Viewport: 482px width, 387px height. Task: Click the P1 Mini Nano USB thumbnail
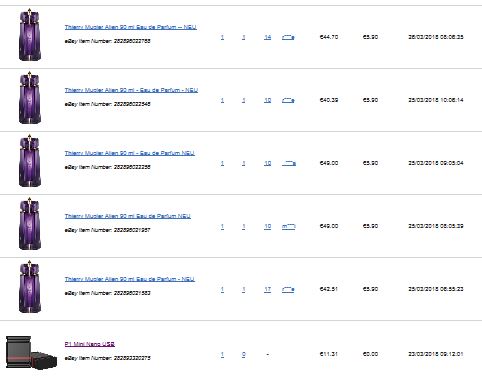point(31,353)
